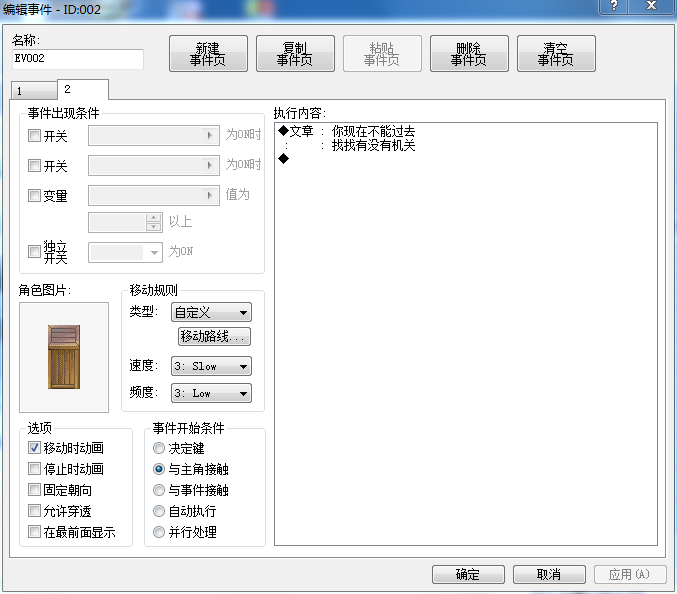This screenshot has width=677, height=594.
Task: Click the 清空事件页 button
Action: click(556, 54)
